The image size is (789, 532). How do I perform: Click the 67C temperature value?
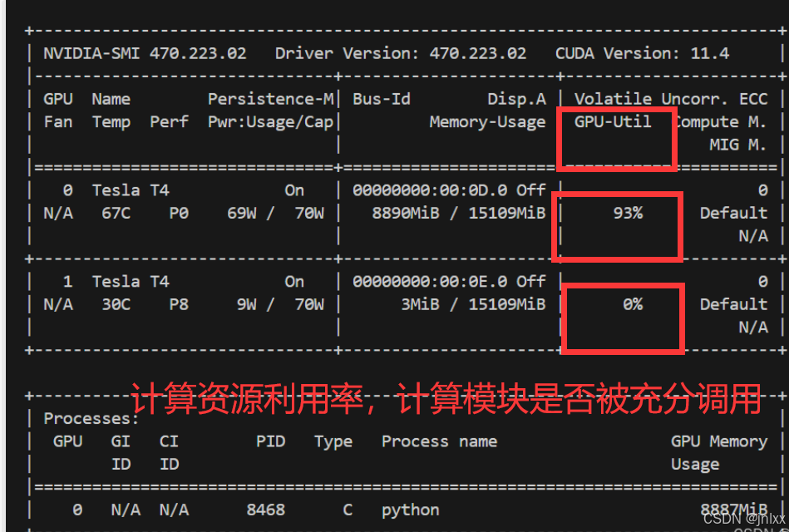(x=116, y=214)
